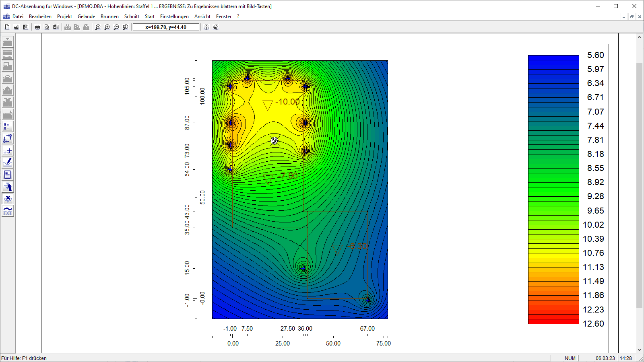The width and height of the screenshot is (644, 362).
Task: Zoom in with the plus magnifier icon
Action: [107, 27]
